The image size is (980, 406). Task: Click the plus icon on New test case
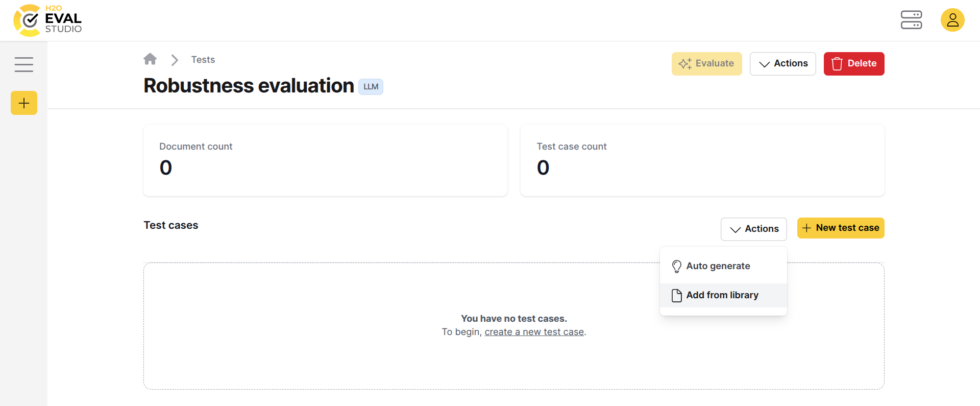806,228
